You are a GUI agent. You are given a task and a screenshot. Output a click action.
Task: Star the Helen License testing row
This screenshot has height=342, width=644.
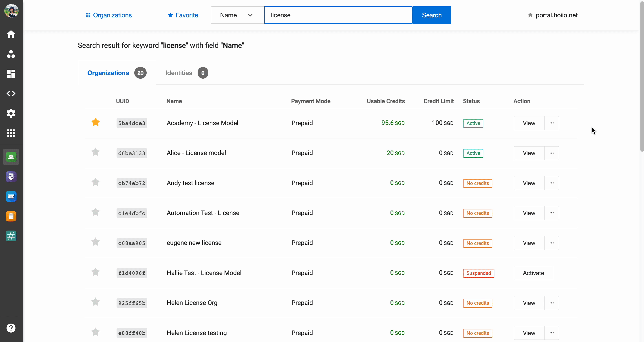coord(95,332)
